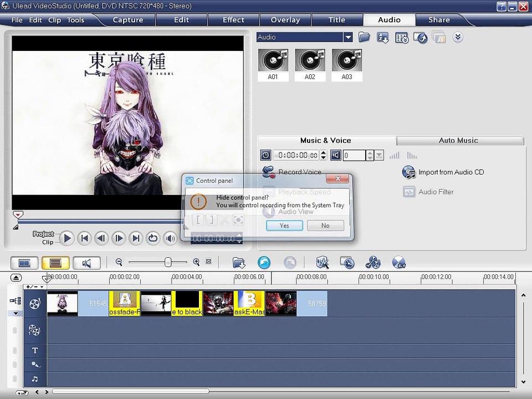The image size is (532, 399).
Task: Select the Fade to black transition
Action: click(x=187, y=303)
